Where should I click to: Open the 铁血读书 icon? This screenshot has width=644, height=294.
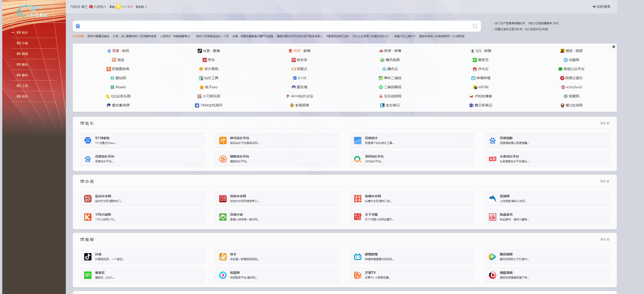coord(493,217)
